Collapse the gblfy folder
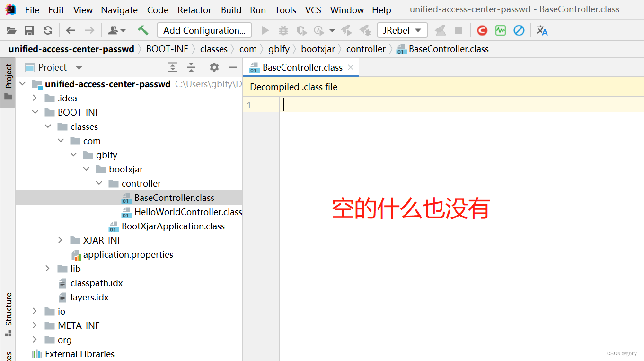Image resolution: width=644 pixels, height=361 pixels. [x=73, y=155]
